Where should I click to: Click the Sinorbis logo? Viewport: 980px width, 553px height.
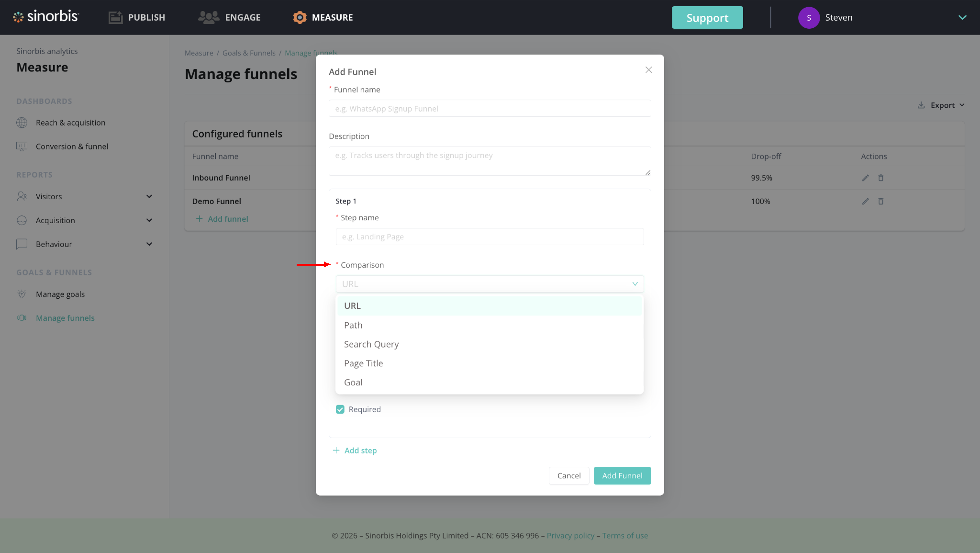[46, 17]
